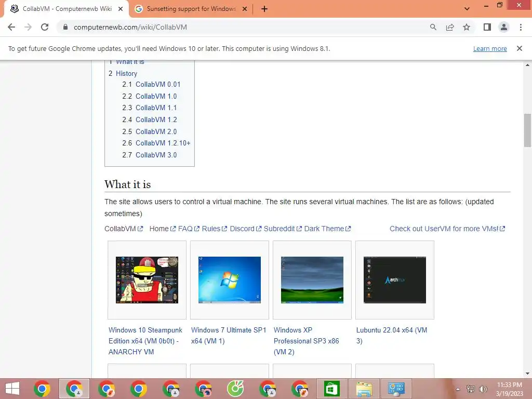Viewport: 532px width, 399px height.
Task: Click the scrollbar up arrow
Action: coord(527,65)
